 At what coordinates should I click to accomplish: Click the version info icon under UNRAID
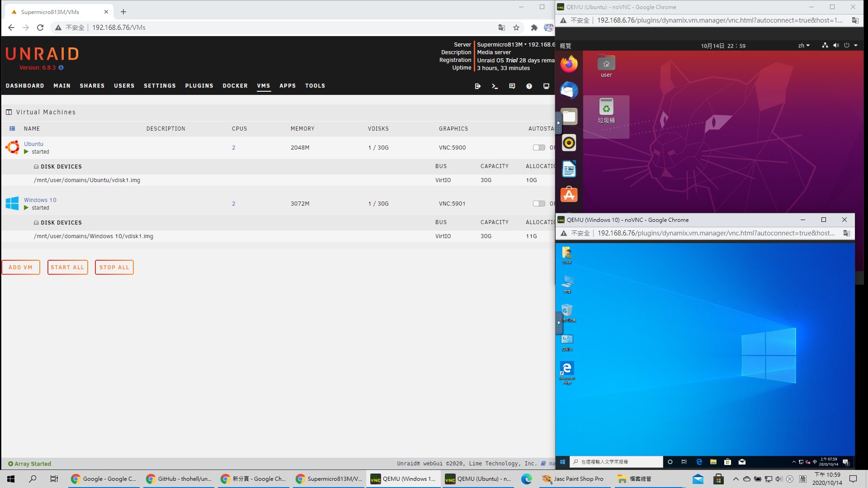(x=61, y=68)
